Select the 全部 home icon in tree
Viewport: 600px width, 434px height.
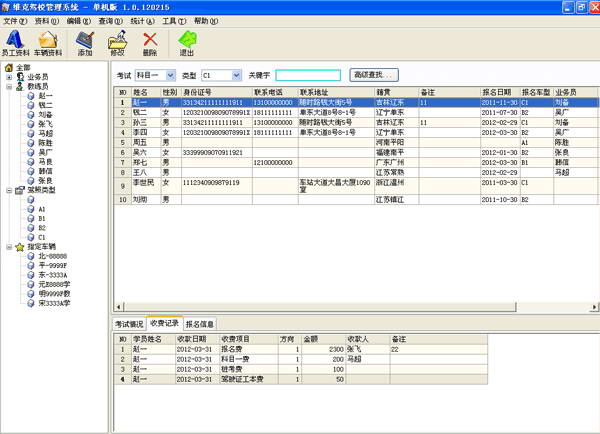(9, 67)
